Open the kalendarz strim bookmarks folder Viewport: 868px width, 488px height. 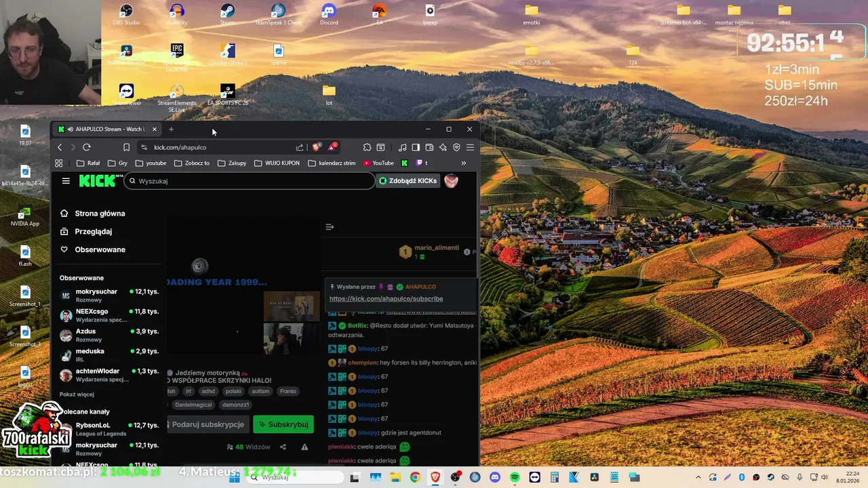pos(332,163)
